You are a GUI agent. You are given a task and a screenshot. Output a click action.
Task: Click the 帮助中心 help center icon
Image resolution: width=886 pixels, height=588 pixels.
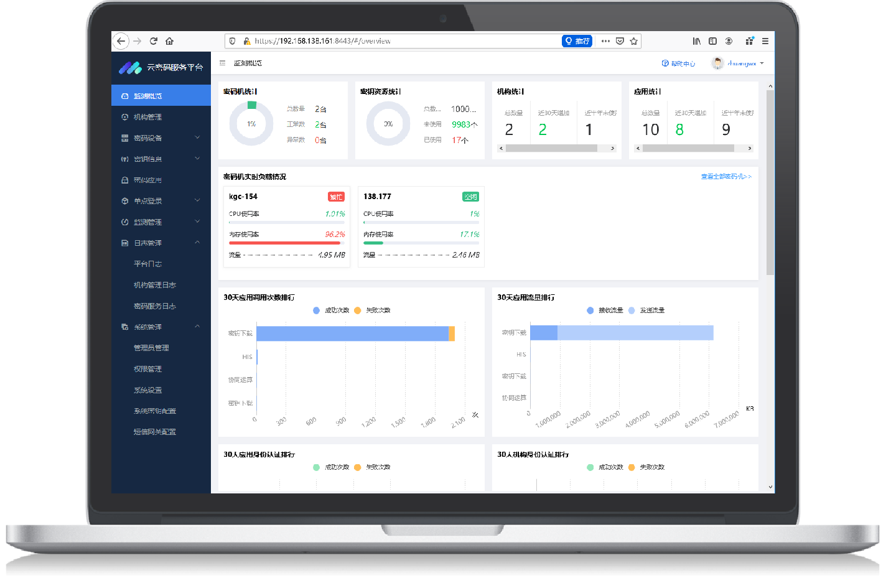(665, 63)
